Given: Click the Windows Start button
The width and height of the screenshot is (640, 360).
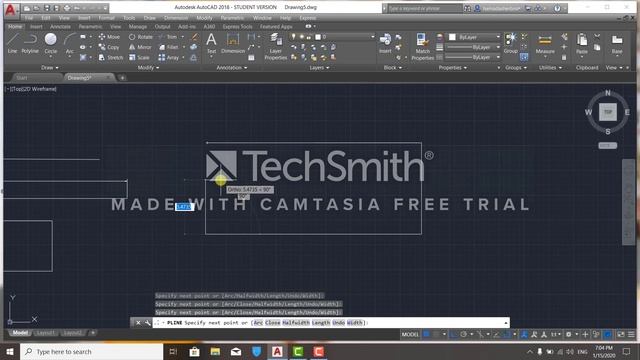Looking at the screenshot, I should coord(10,351).
